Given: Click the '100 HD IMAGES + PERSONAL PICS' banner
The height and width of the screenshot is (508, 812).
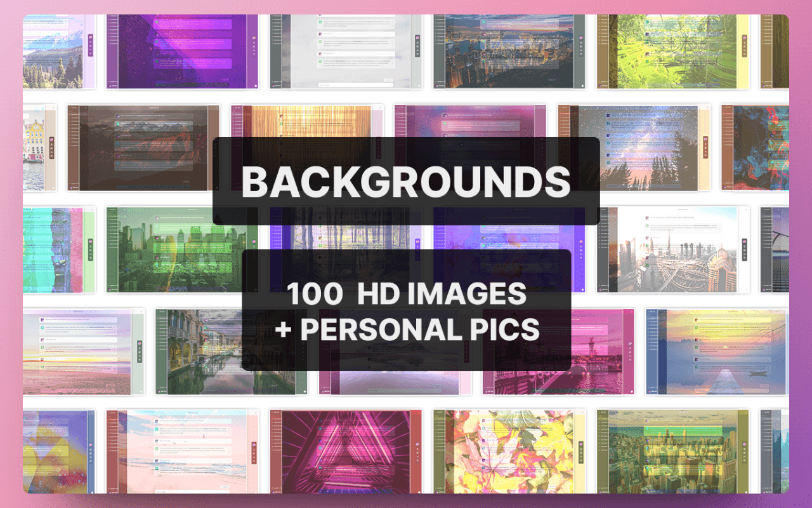Looking at the screenshot, I should coord(406,310).
